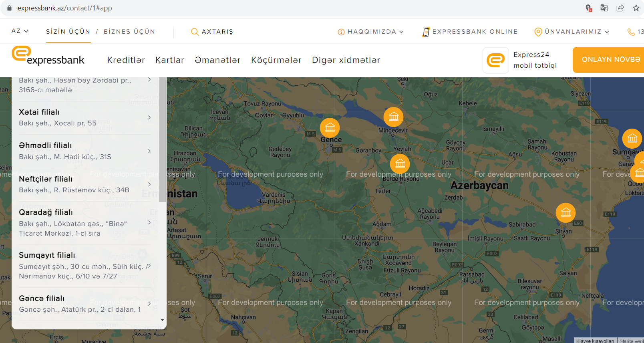This screenshot has width=644, height=343.
Task: Expand the Haqqımızda dropdown menu
Action: click(x=401, y=32)
